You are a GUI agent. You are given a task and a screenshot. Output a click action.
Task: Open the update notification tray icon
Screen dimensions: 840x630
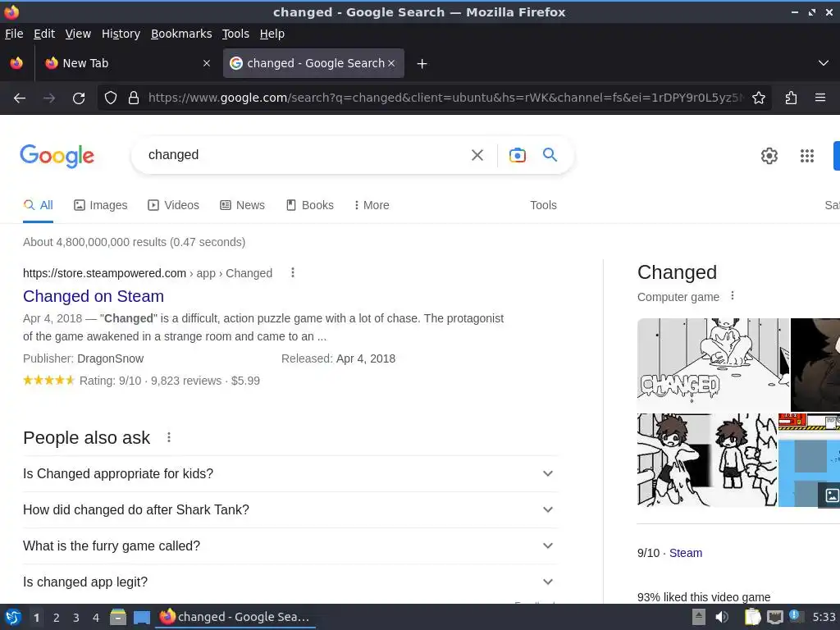point(796,616)
